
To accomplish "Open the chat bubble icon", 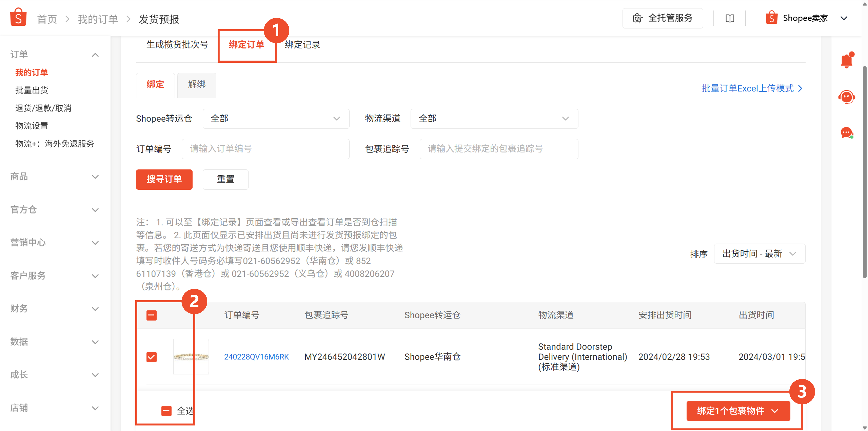I will pyautogui.click(x=846, y=133).
